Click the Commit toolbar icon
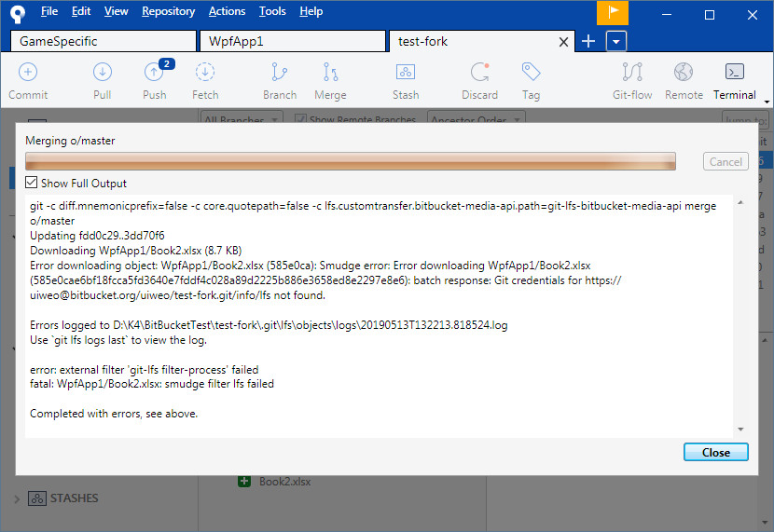774x532 pixels. click(x=28, y=73)
